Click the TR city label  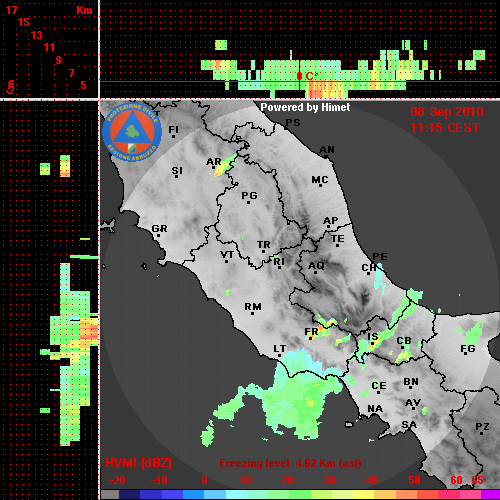pos(264,245)
